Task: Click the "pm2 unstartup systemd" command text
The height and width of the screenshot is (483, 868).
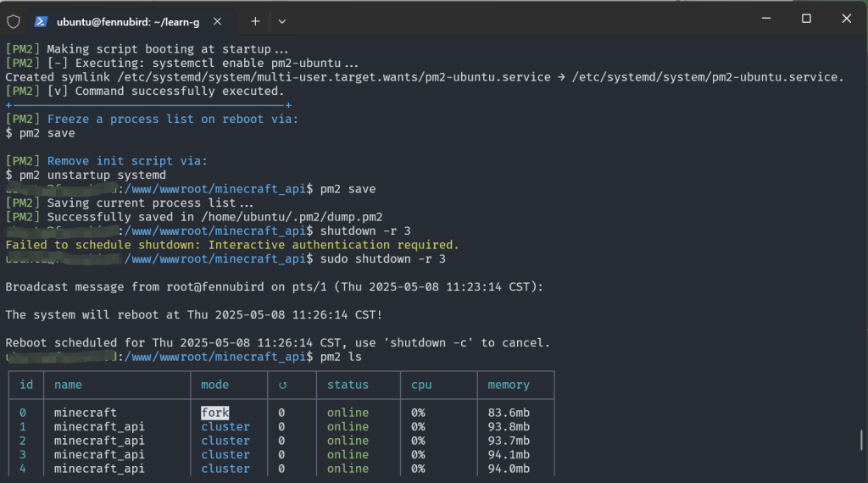Action: pyautogui.click(x=92, y=175)
